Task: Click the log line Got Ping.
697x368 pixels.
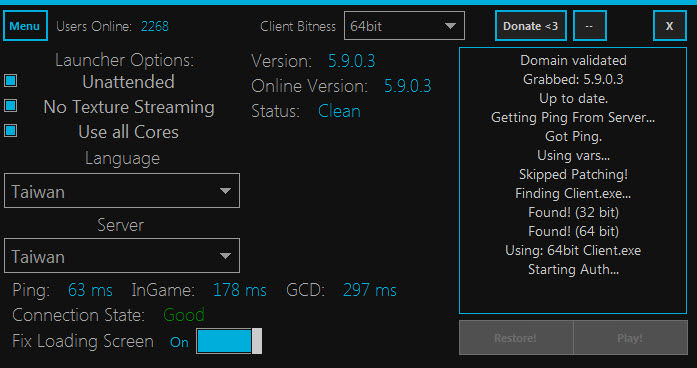Action: [573, 136]
